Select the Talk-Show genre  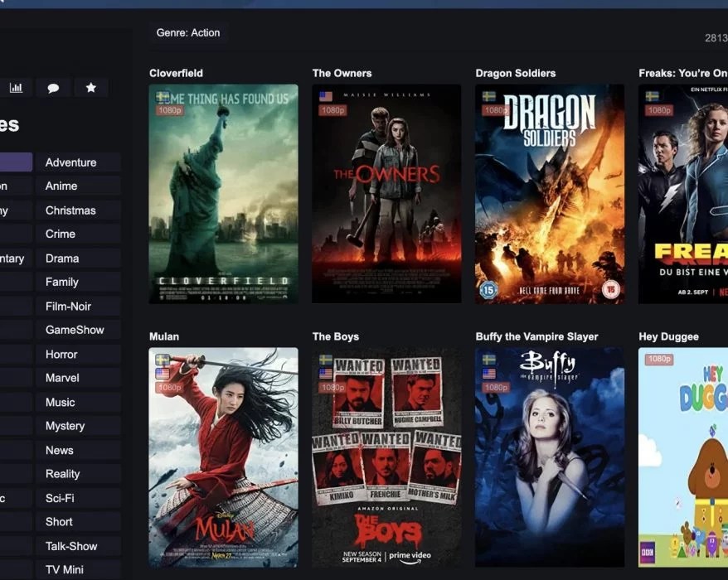(78, 546)
